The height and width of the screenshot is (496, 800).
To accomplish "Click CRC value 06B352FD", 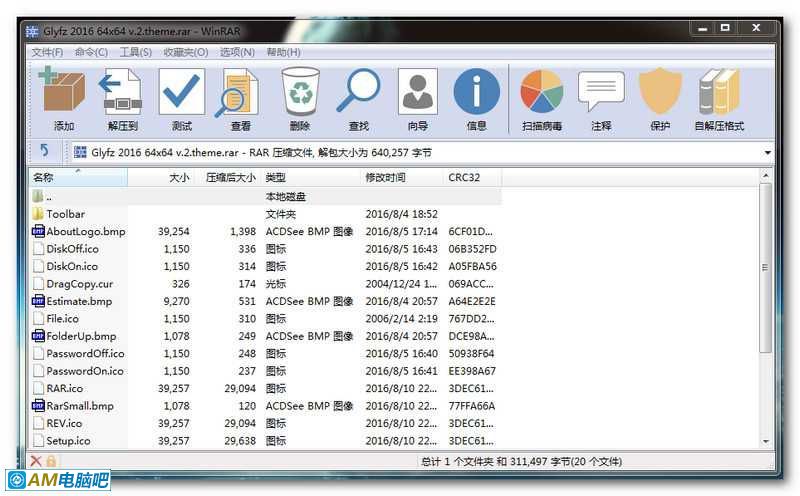I will click(x=472, y=249).
